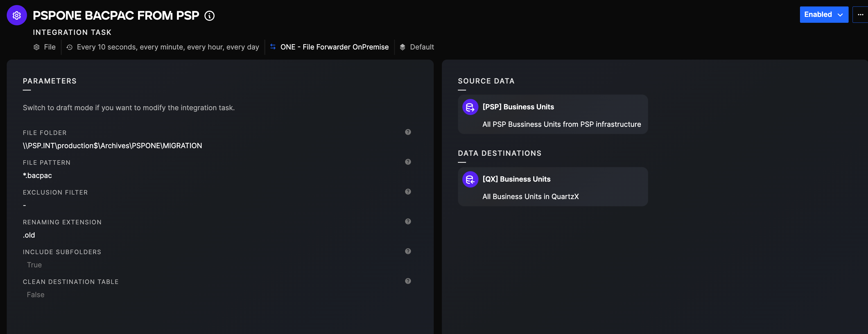
Task: Click Clean Destination Table help icon
Action: pos(408,281)
